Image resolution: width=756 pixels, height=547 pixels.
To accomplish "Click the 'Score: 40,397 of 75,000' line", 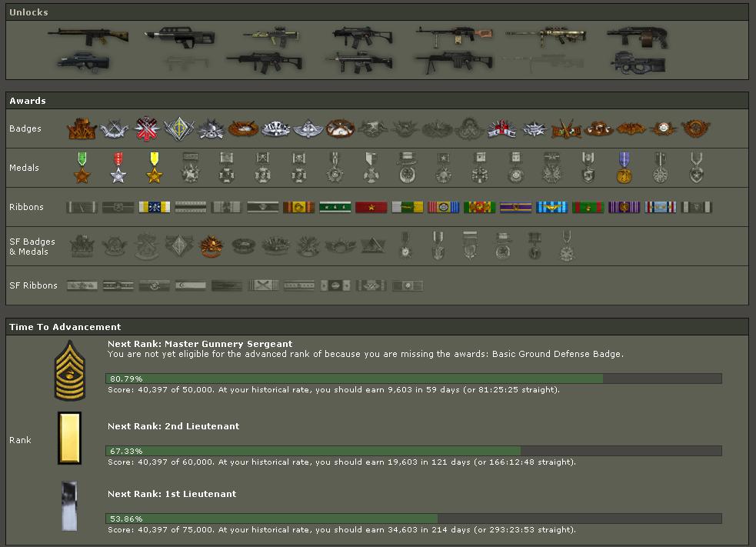I will point(341,529).
